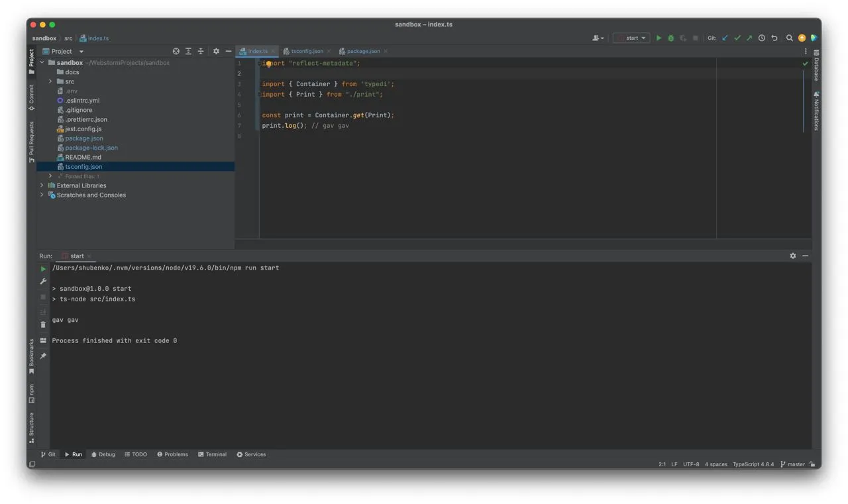
Task: Minimize the Run tool window
Action: click(x=806, y=256)
